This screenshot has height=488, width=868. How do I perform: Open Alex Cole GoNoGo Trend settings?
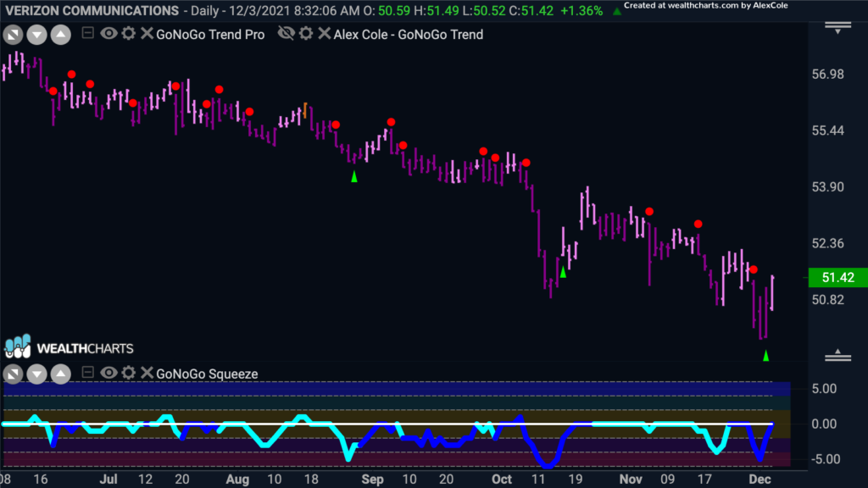[x=306, y=33]
